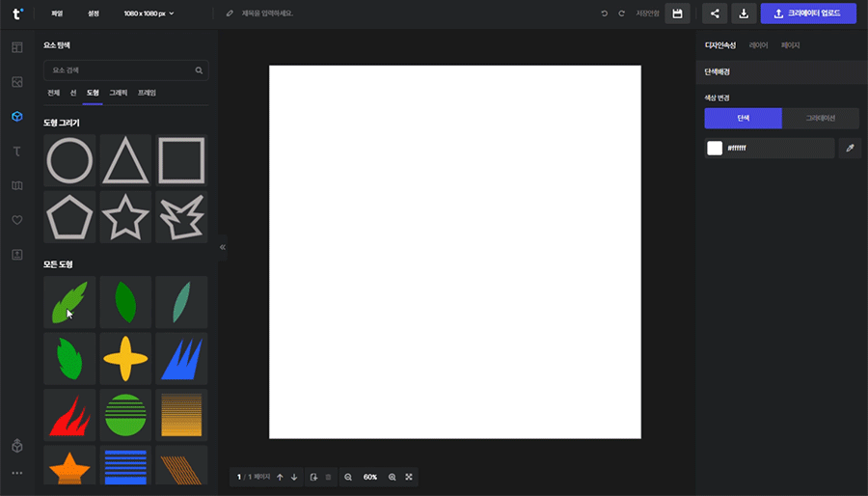The height and width of the screenshot is (496, 868).
Task: Click the 요소 검색 search field
Action: click(x=121, y=70)
